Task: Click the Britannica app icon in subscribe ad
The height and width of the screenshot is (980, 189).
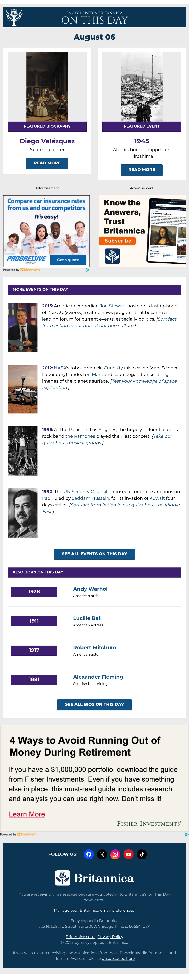Action: click(x=112, y=256)
